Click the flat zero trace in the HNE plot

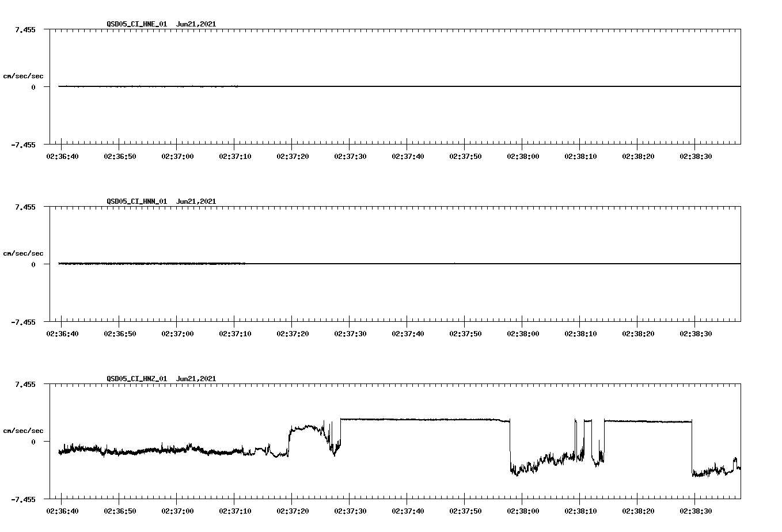[400, 86]
